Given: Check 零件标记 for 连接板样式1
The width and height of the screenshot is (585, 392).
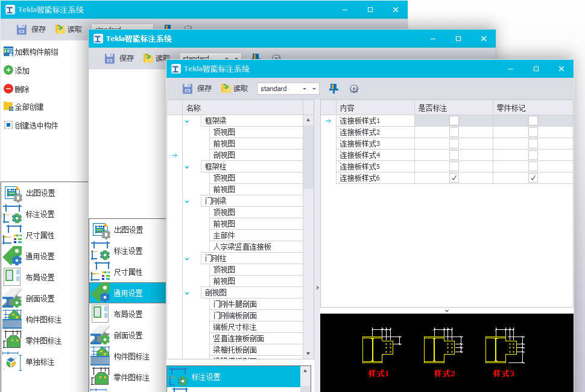Looking at the screenshot, I should [x=533, y=121].
